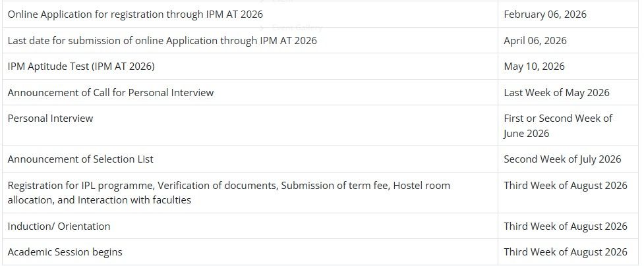Click the 'Induction/ Orientation' row label

pos(59,226)
